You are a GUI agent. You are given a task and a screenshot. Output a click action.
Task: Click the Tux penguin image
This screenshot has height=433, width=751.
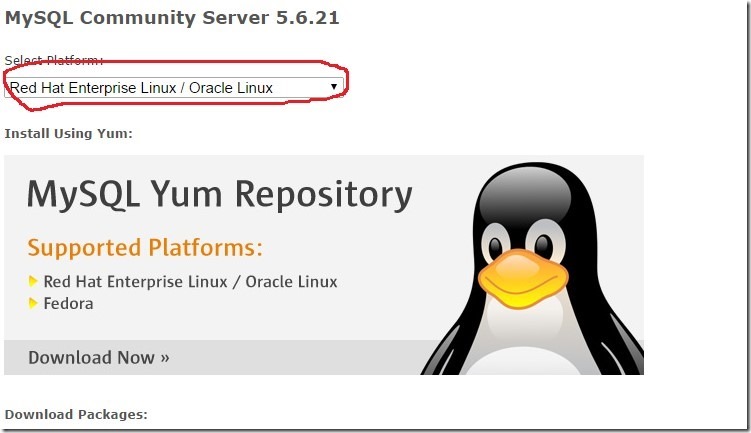532,269
